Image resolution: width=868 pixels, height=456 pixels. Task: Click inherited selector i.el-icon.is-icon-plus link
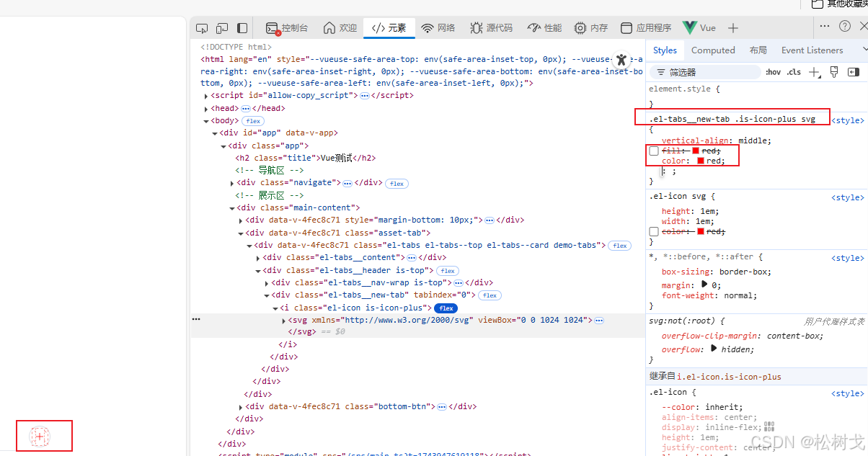(x=729, y=376)
